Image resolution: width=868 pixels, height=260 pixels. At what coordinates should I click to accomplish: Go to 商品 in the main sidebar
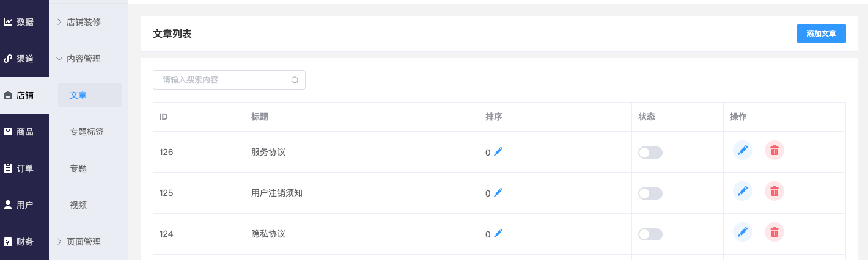pos(24,132)
